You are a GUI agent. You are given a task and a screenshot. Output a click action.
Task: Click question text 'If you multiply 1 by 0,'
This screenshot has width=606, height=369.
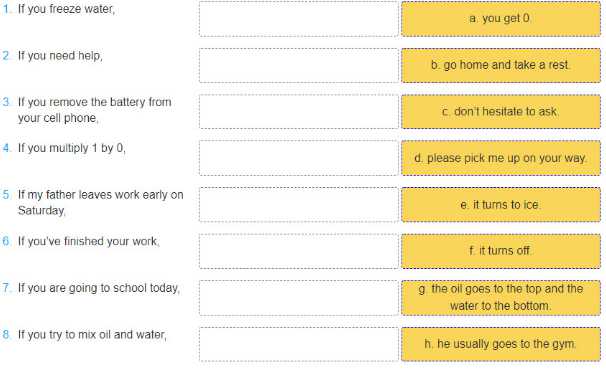point(72,148)
